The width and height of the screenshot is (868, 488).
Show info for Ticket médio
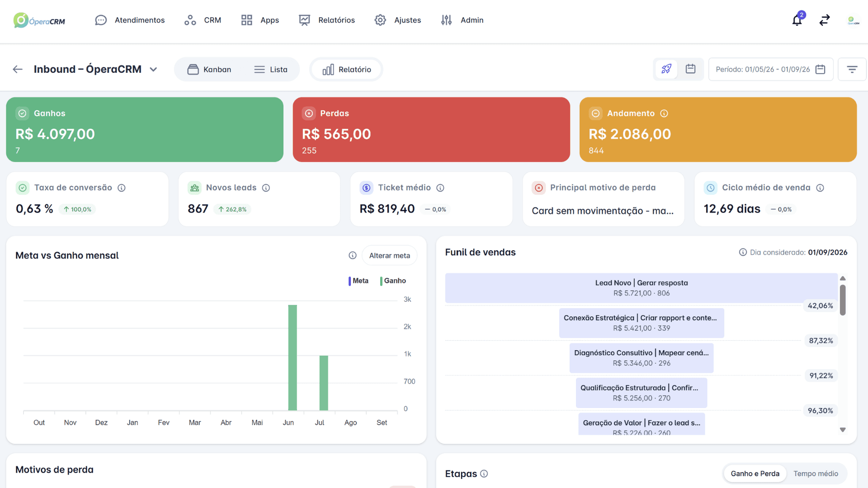(440, 188)
